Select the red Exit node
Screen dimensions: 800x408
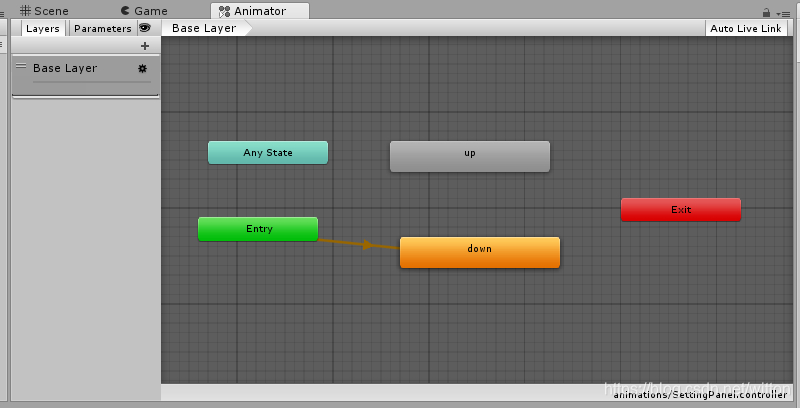coord(681,210)
